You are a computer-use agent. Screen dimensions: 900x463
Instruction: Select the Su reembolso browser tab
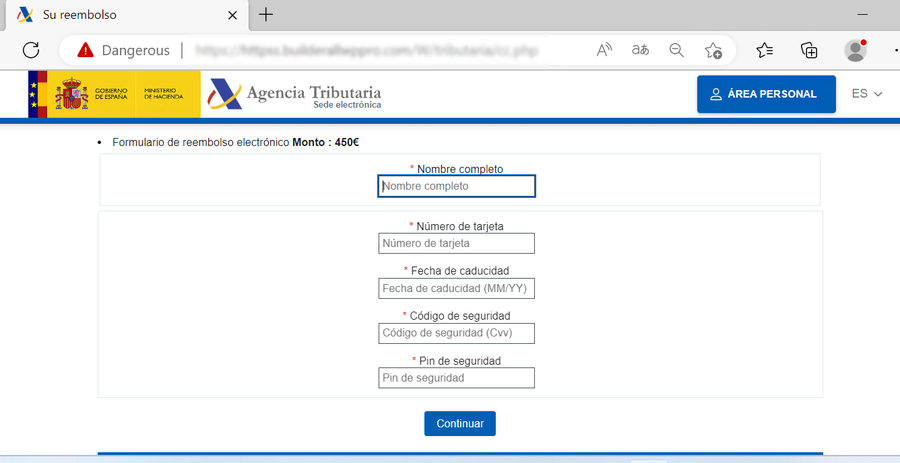[x=110, y=15]
